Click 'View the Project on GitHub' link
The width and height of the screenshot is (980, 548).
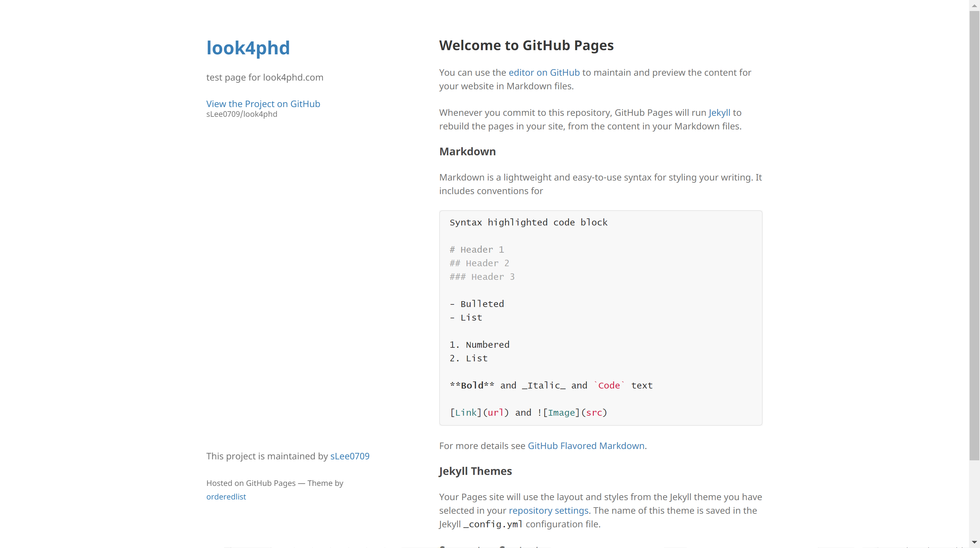tap(263, 104)
